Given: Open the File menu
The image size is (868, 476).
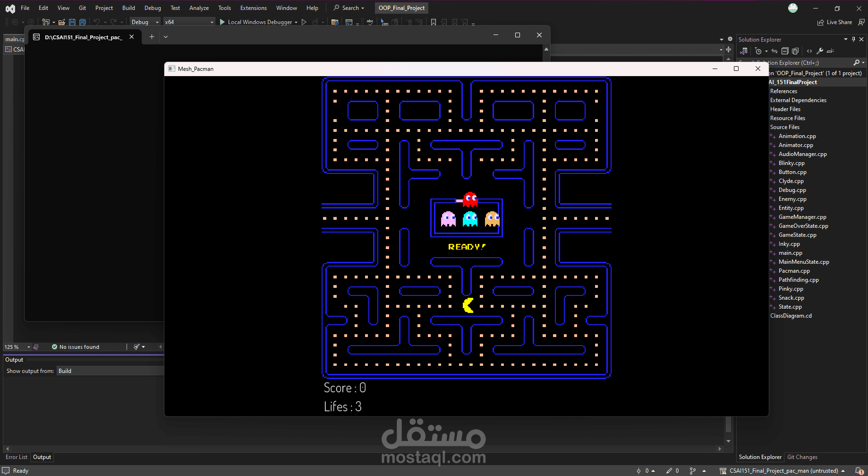Looking at the screenshot, I should point(25,8).
